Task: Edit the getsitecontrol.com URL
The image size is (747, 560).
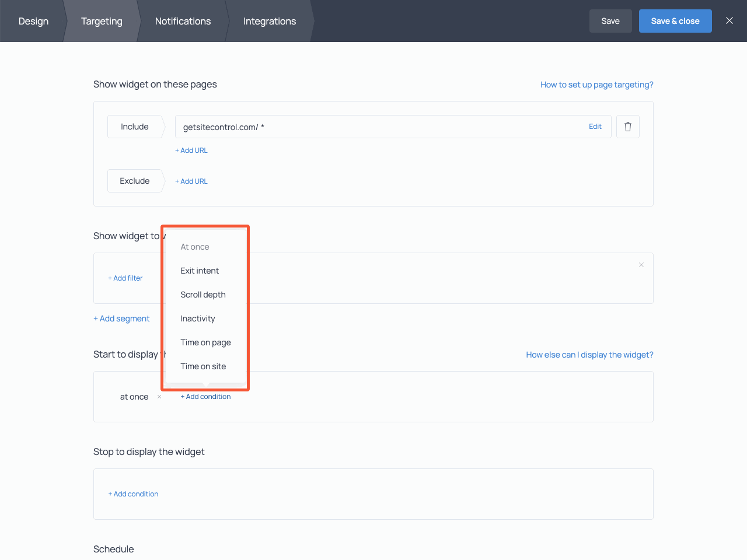Action: 595,127
